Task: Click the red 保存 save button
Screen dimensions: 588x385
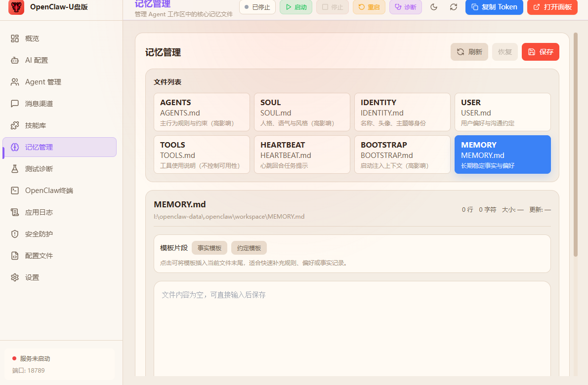Action: [x=541, y=52]
